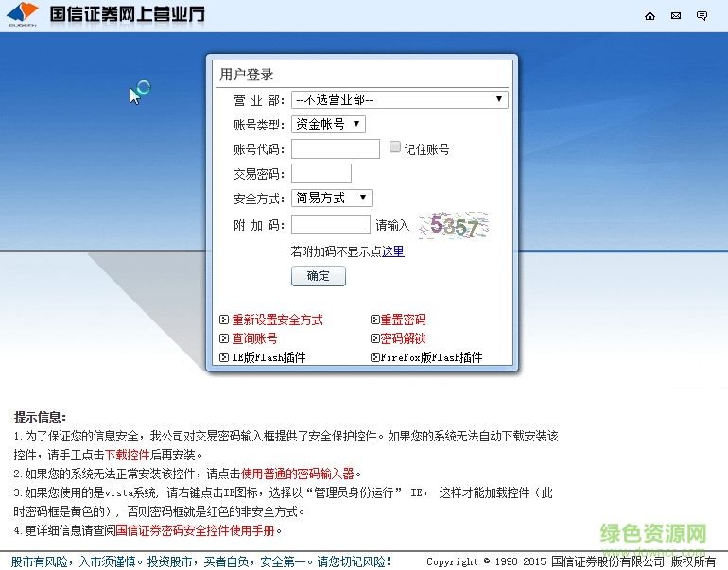Focus the 交易密码 password field
Screen dimensions: 728x570
click(321, 174)
